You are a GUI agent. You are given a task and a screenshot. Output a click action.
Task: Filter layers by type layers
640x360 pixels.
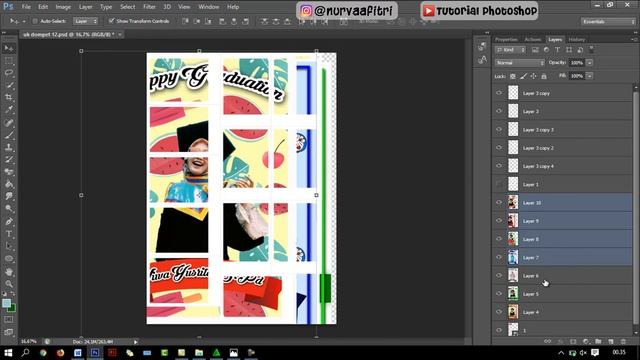tap(557, 50)
